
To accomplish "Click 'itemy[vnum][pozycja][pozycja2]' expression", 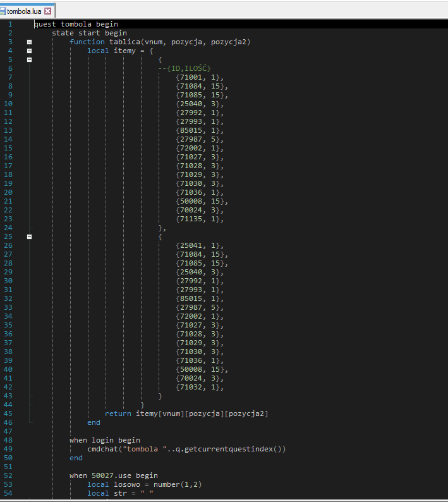I will coord(202,413).
